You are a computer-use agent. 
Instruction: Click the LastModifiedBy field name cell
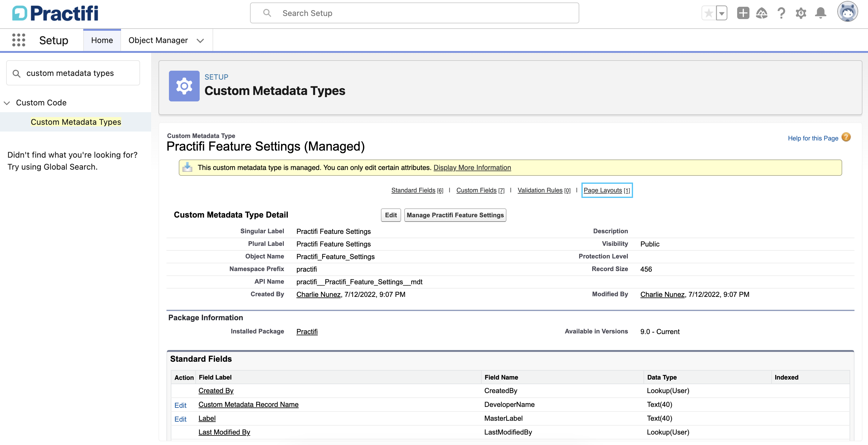tap(508, 432)
